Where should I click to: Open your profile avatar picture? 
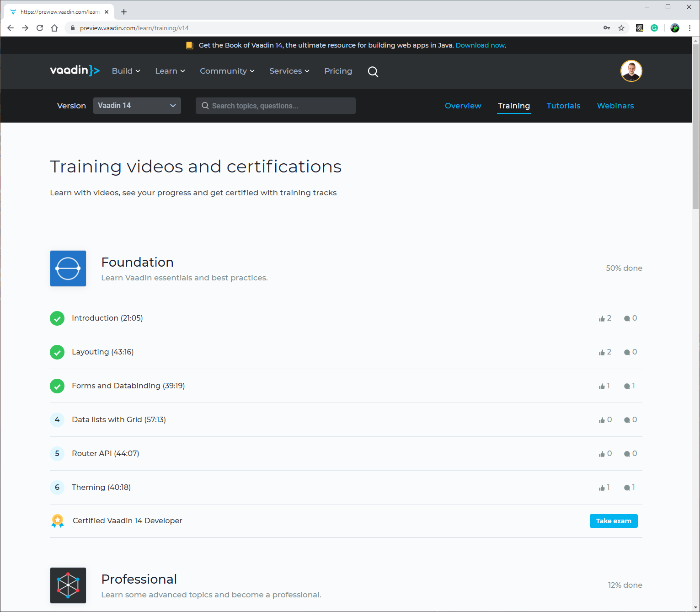[x=631, y=71]
